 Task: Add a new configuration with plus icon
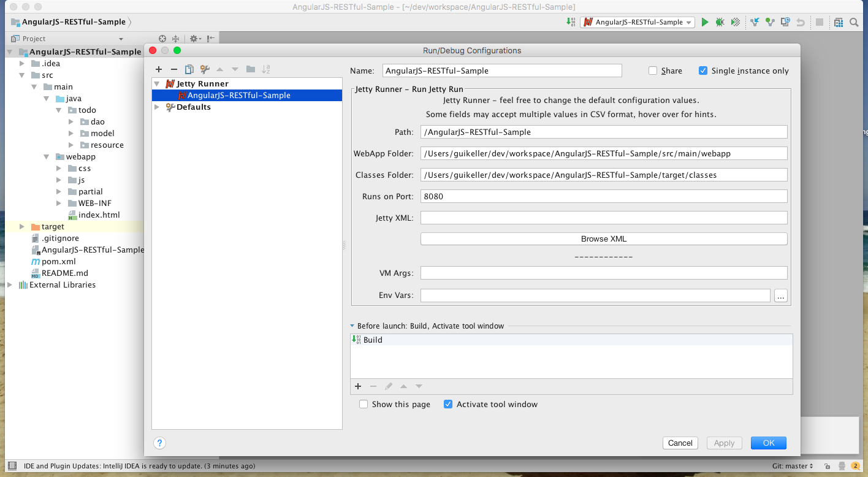pos(159,69)
